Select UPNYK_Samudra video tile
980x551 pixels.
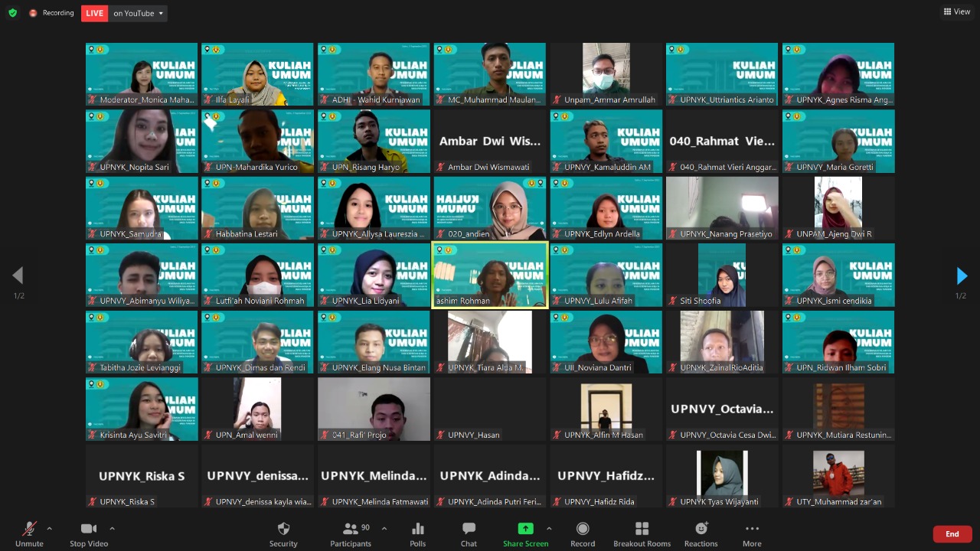tap(142, 208)
